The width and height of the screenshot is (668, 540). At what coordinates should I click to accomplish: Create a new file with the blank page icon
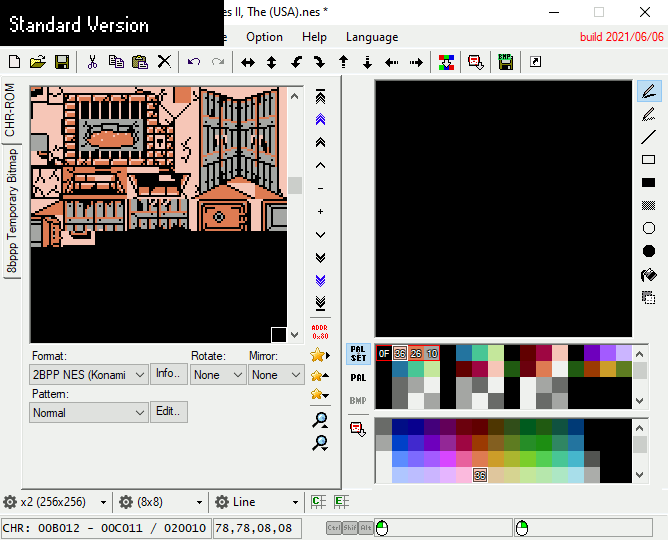[x=14, y=62]
